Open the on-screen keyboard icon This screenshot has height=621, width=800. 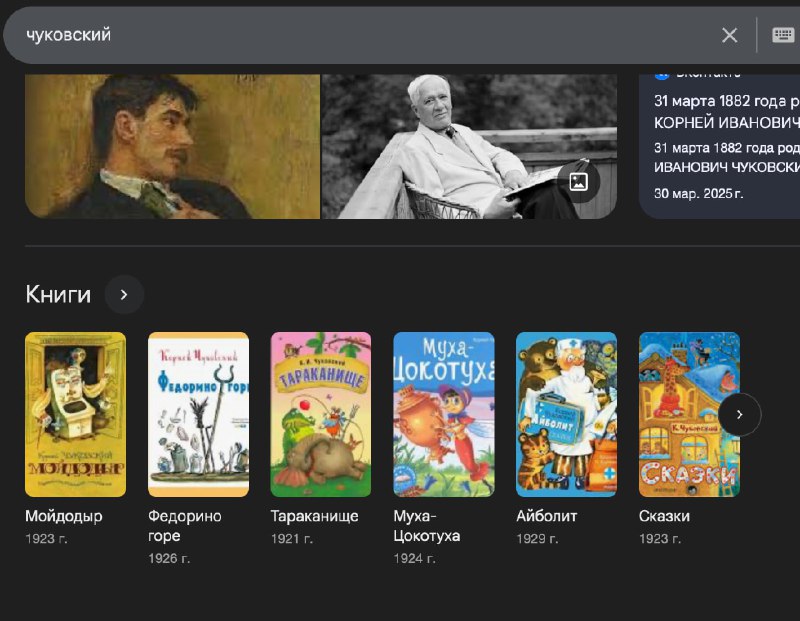[783, 35]
